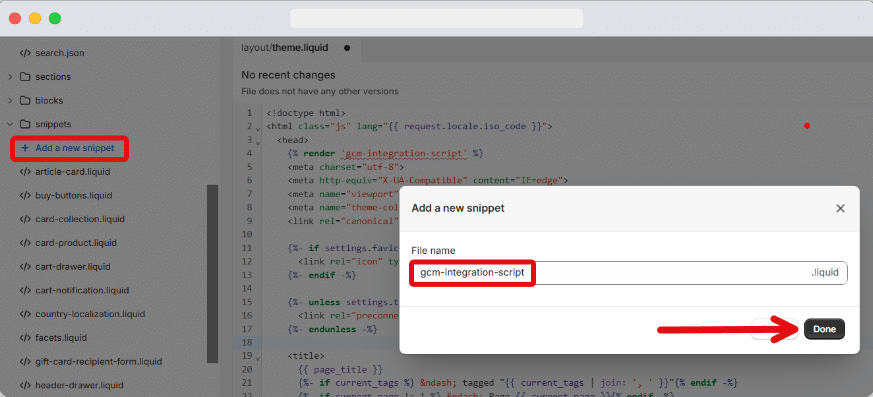Click the browser address bar

[436, 18]
